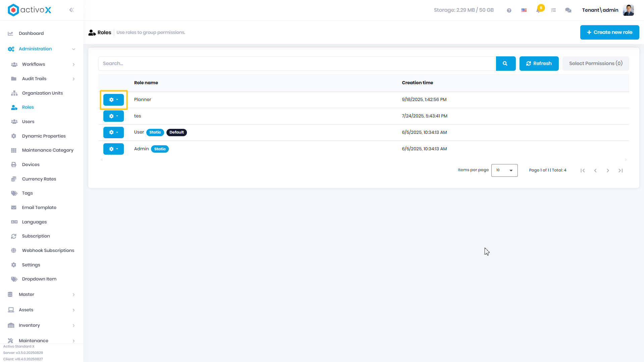Image resolution: width=644 pixels, height=362 pixels.
Task: Go to previous page of roles
Action: (x=595, y=171)
